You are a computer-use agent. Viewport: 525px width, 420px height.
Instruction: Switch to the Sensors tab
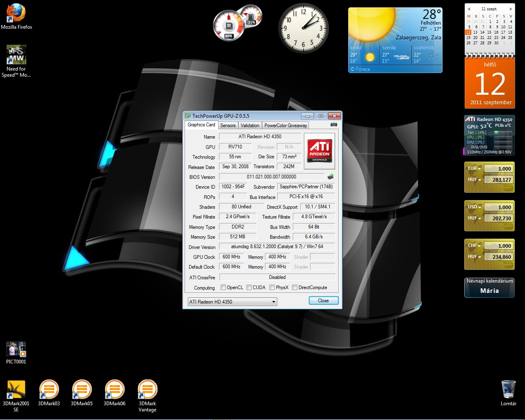tap(228, 126)
